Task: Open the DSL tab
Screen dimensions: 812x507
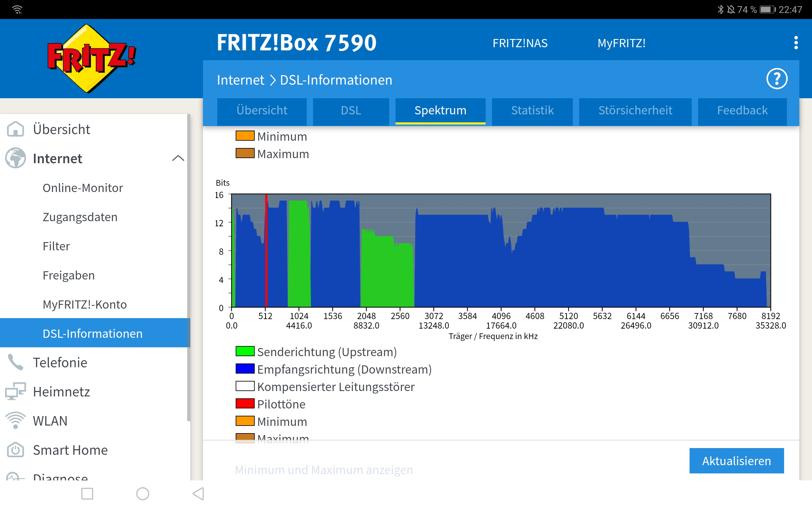Action: 351,111
